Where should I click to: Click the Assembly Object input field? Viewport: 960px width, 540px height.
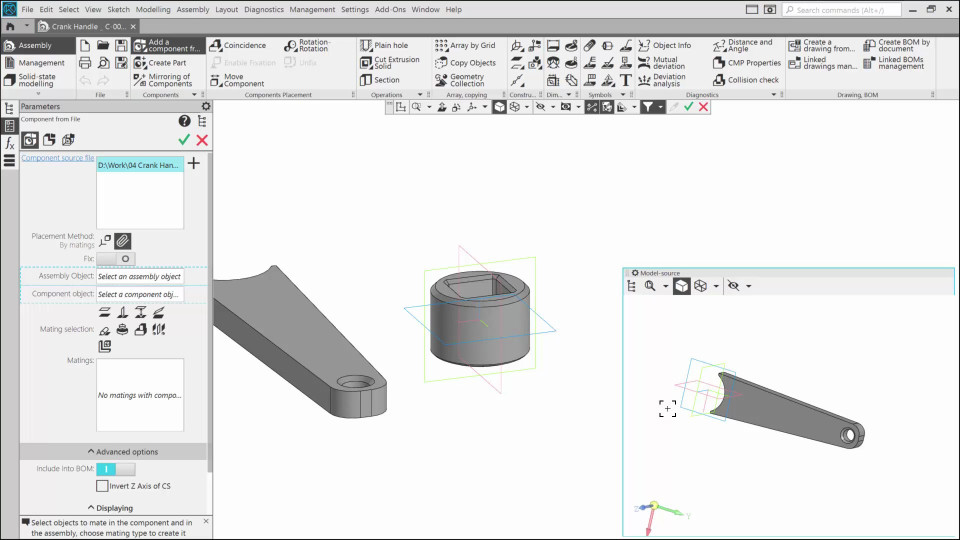point(140,277)
